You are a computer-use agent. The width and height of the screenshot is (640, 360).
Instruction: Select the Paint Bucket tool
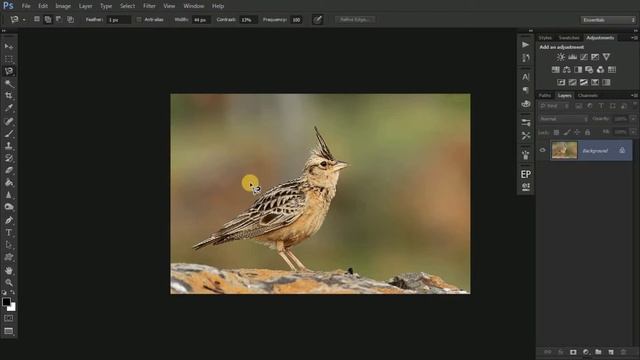9,182
